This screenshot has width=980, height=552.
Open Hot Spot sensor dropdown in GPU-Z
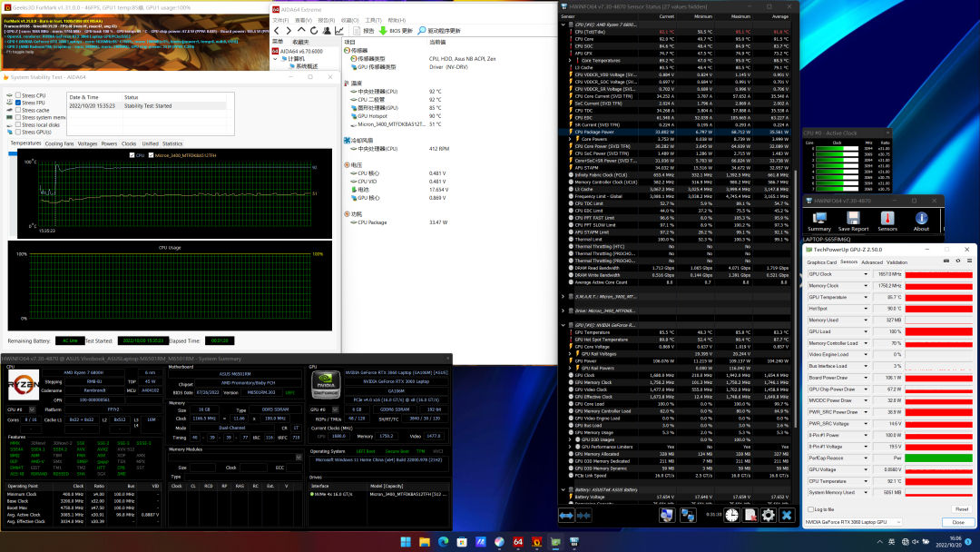point(866,309)
